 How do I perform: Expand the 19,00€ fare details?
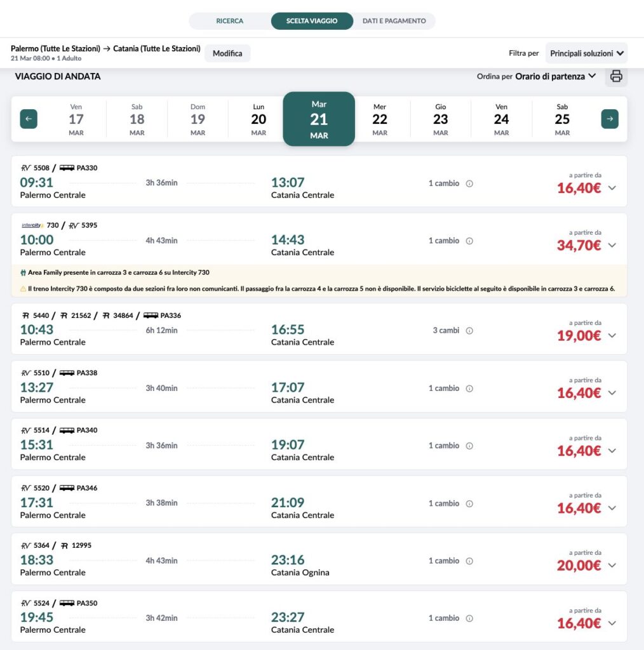pyautogui.click(x=612, y=335)
